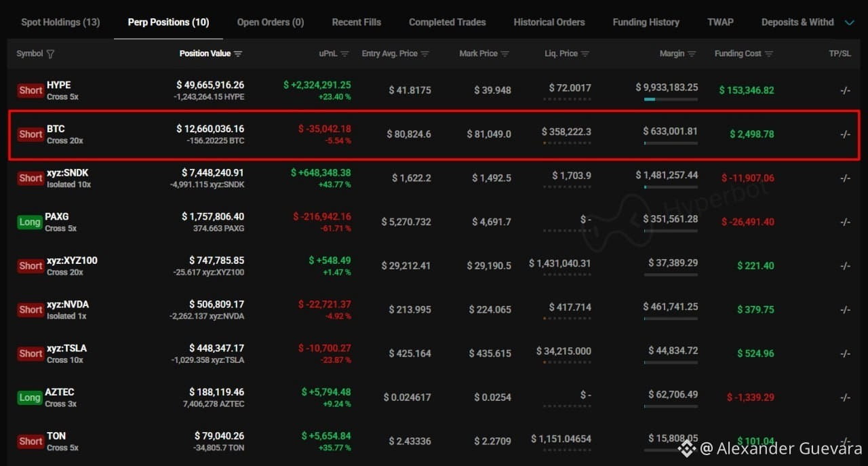Open xyz:XYZ100 symbol name
The image size is (868, 466).
tap(72, 260)
